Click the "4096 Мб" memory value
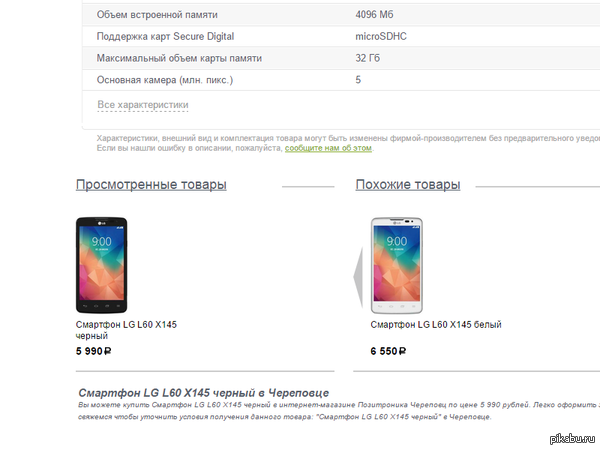 (x=376, y=15)
